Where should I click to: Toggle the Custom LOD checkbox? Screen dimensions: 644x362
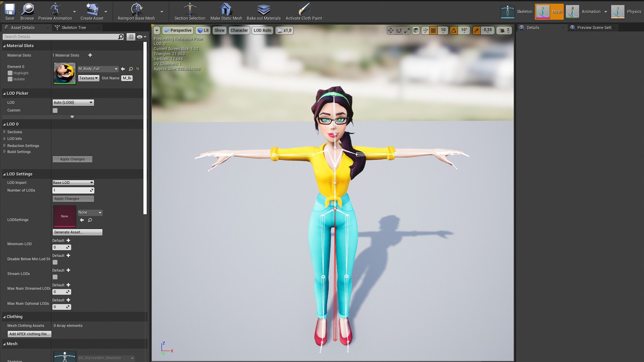click(x=55, y=110)
